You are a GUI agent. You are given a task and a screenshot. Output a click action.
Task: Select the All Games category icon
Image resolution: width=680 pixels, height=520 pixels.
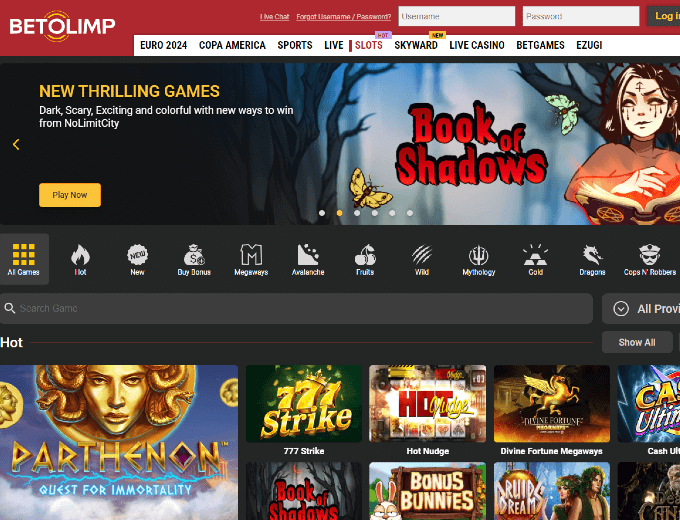[x=23, y=259]
